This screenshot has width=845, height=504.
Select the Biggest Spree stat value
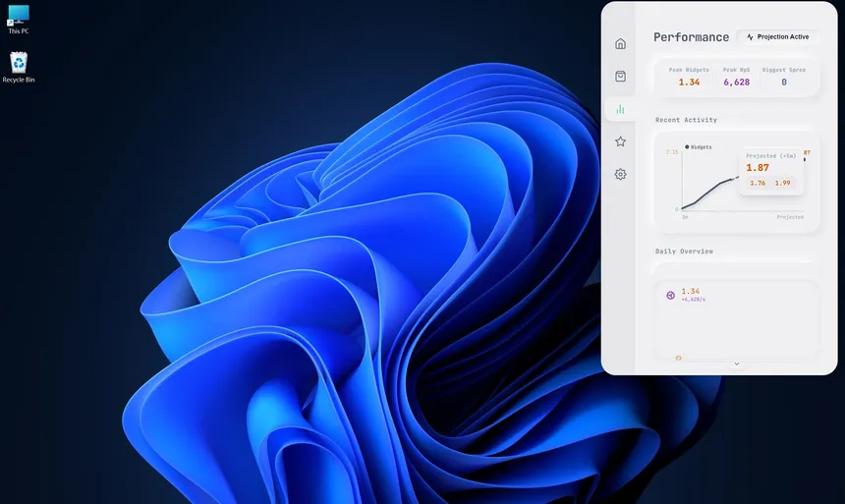click(783, 83)
